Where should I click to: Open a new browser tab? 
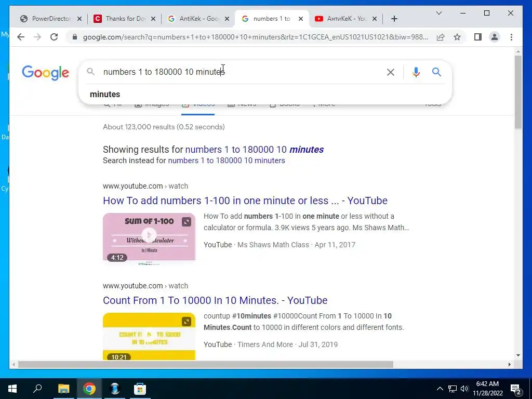click(394, 19)
